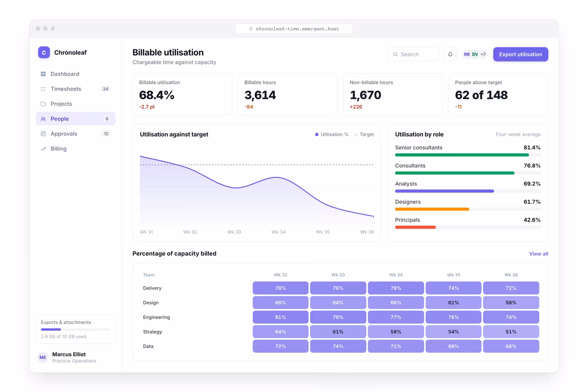Screen dimensions: 588x392
Task: Click the Export utilisation button
Action: 520,54
